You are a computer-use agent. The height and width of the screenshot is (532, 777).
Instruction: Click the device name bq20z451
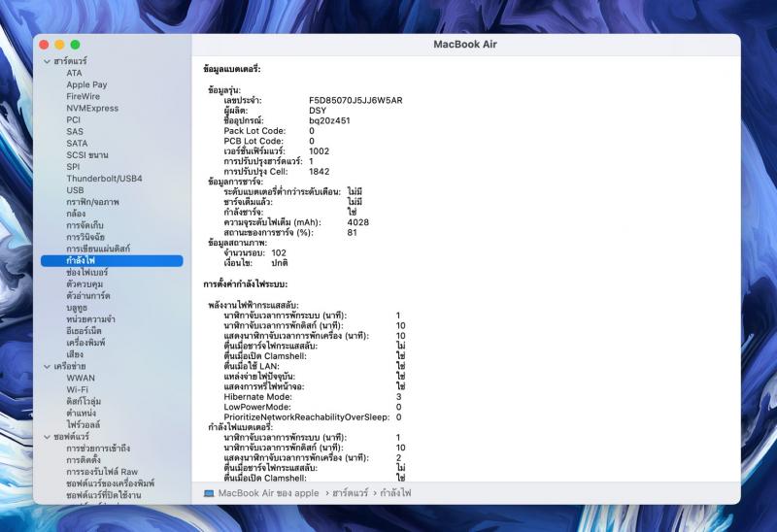point(329,120)
